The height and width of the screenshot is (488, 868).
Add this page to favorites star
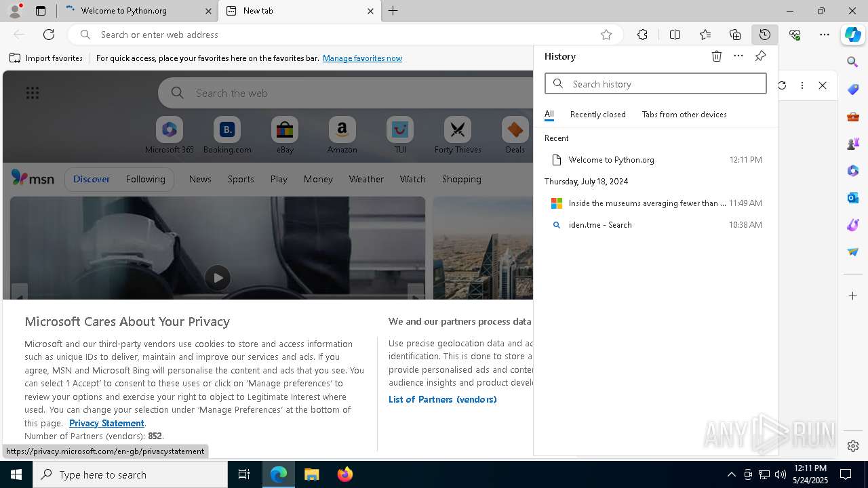click(x=606, y=35)
